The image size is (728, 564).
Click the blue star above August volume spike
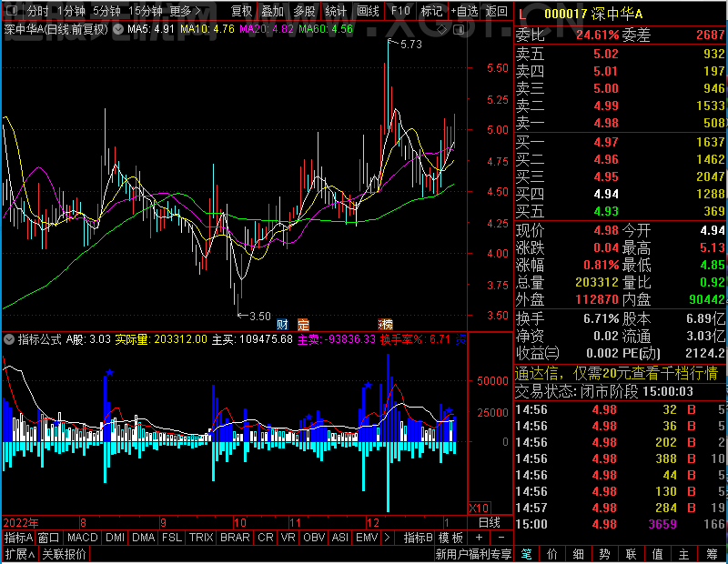pyautogui.click(x=109, y=372)
